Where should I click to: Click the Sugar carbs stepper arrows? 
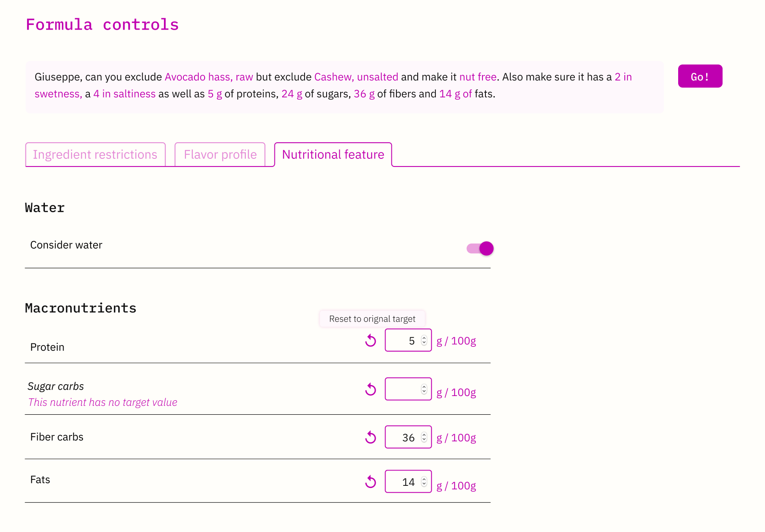pos(424,389)
